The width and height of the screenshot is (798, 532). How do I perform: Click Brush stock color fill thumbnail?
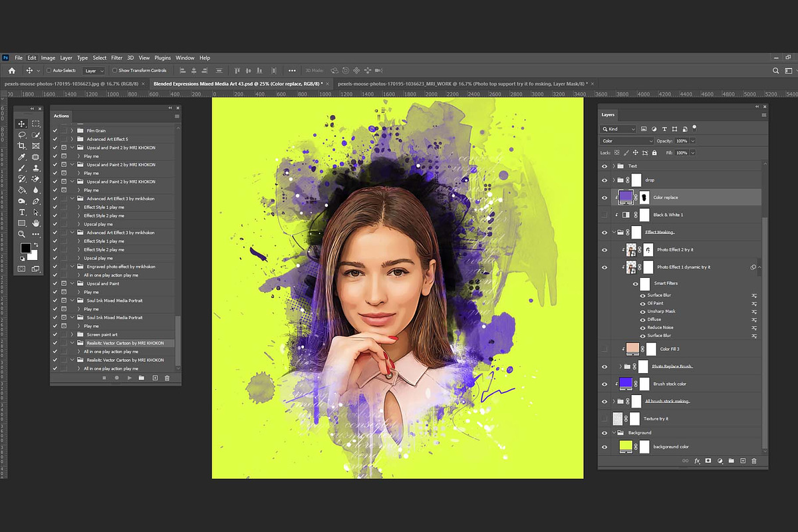point(624,384)
